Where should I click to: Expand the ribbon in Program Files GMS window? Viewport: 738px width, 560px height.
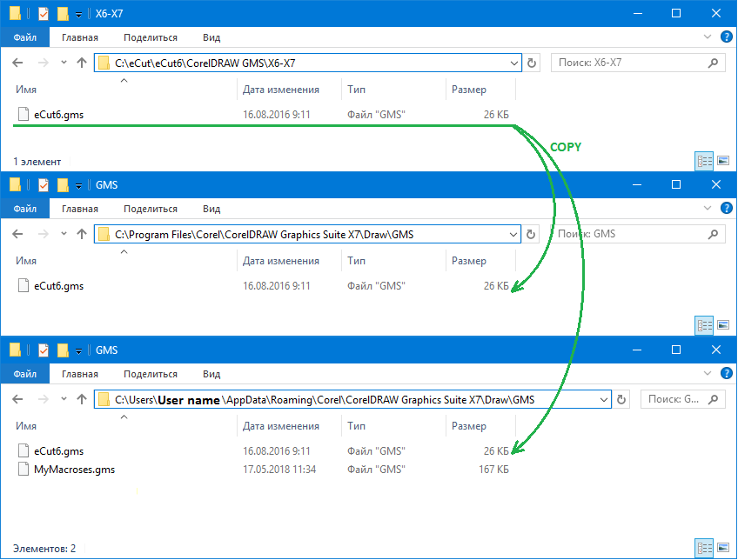[x=707, y=208]
